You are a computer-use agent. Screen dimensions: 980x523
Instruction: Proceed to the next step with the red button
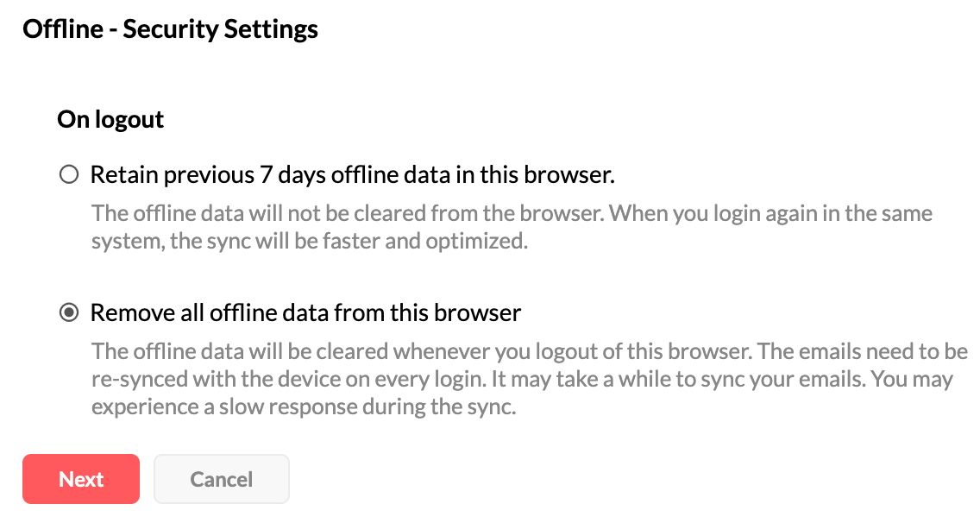81,479
